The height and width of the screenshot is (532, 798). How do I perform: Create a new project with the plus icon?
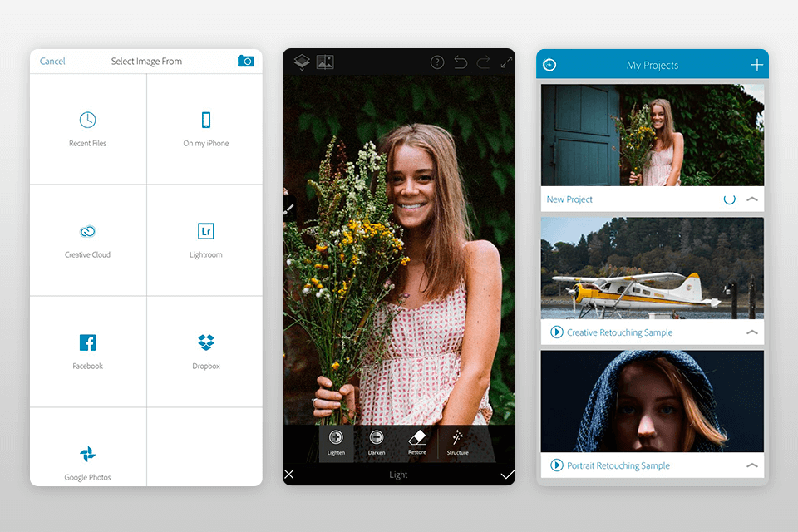tap(756, 63)
